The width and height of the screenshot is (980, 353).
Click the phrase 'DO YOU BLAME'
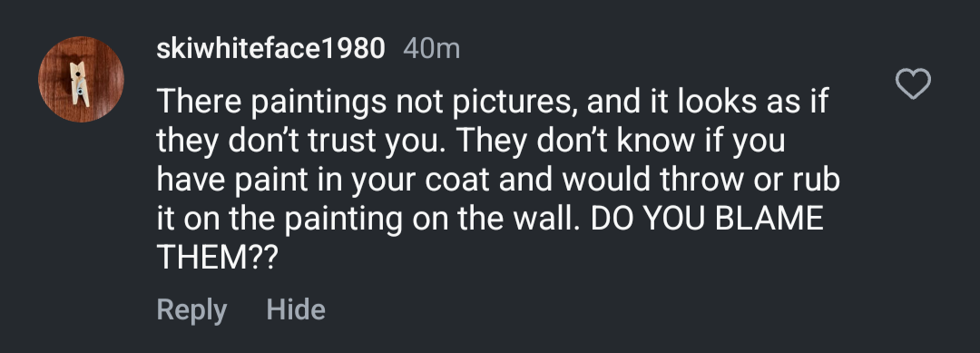coord(707,219)
